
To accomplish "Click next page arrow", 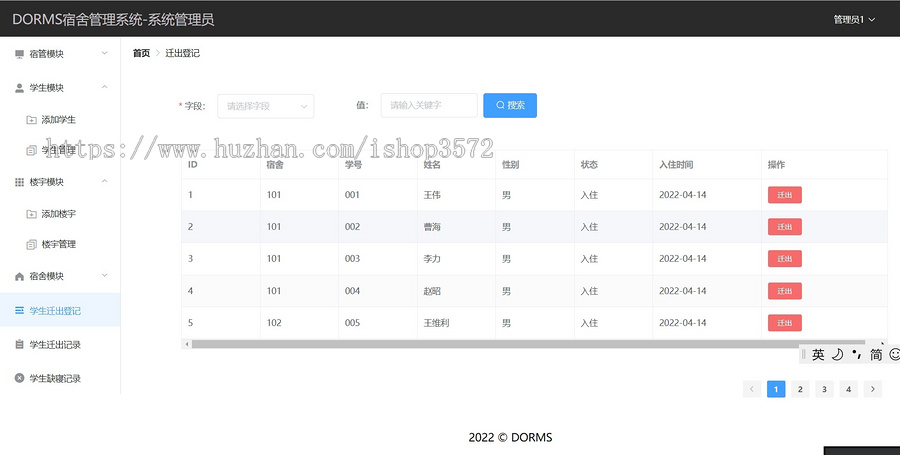I will pyautogui.click(x=872, y=389).
